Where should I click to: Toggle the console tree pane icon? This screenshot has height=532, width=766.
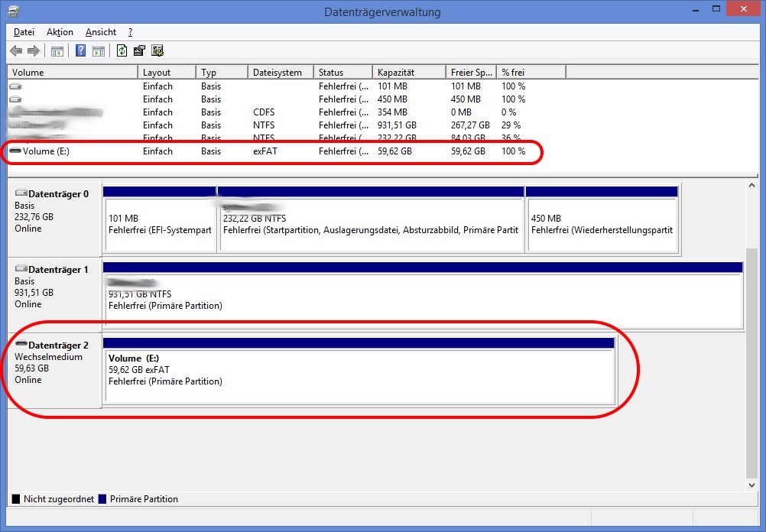[x=57, y=51]
